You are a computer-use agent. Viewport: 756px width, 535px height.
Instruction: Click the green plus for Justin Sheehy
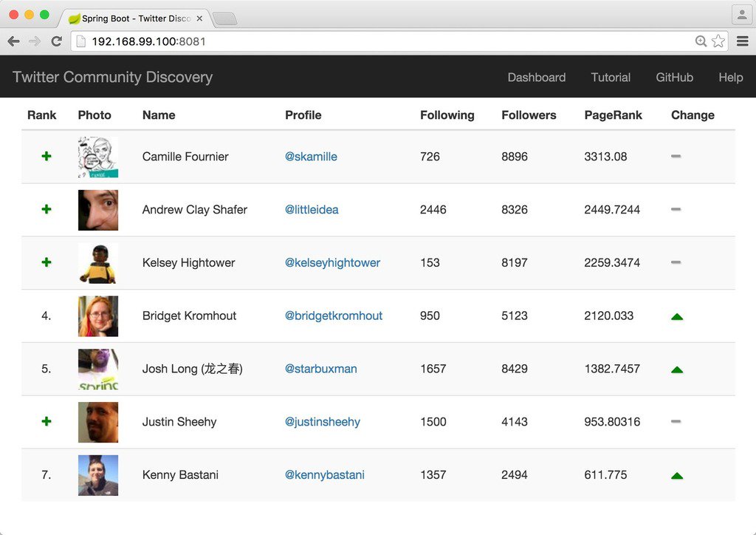click(x=47, y=422)
